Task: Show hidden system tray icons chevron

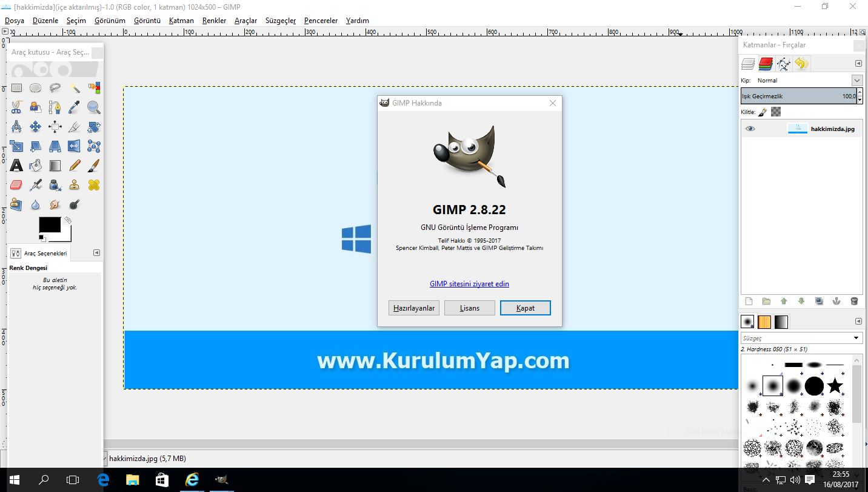Action: click(766, 480)
